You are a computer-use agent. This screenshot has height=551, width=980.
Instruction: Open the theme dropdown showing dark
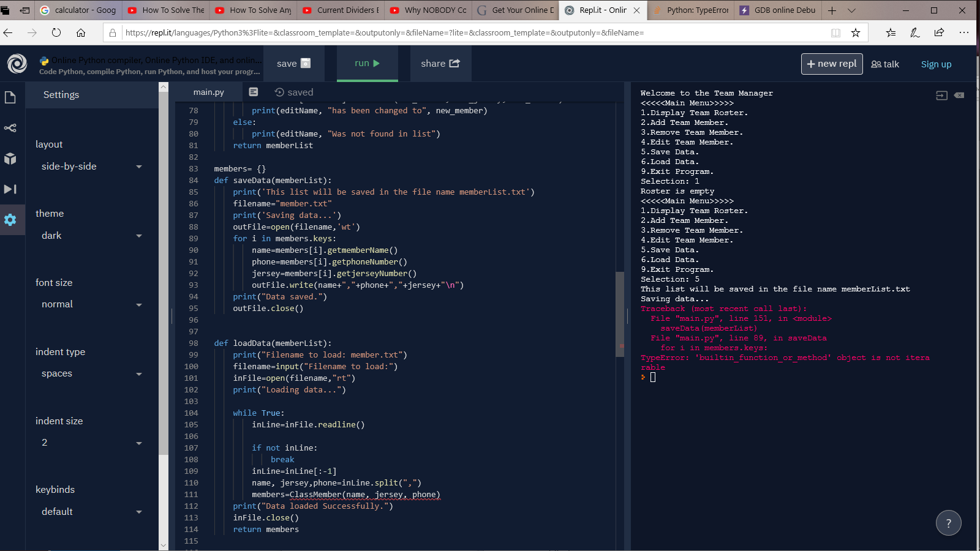[91, 235]
